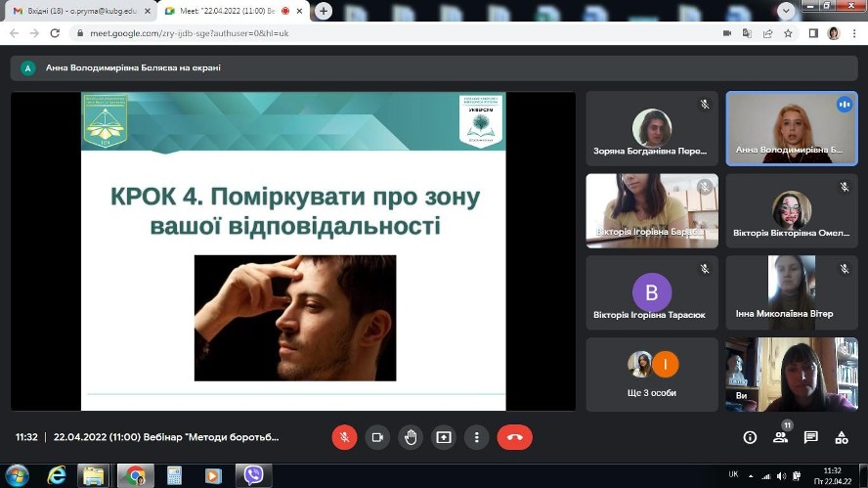Open Viber from the taskbar
This screenshot has width=868, height=488.
click(253, 475)
